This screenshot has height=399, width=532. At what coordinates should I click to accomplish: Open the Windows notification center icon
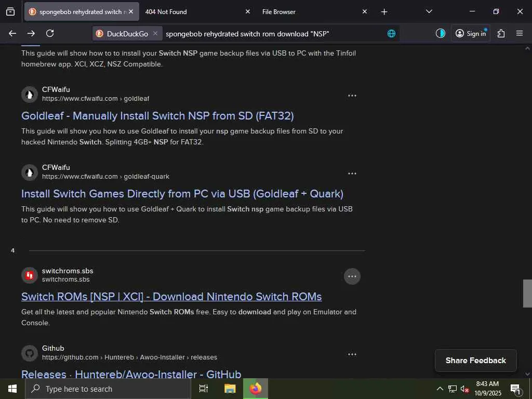(515, 389)
